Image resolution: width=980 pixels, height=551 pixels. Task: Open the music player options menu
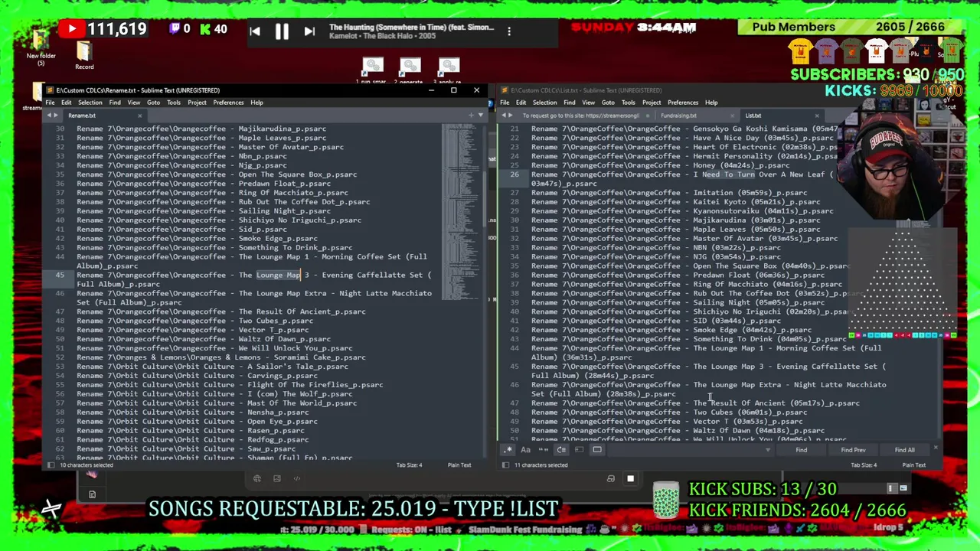[509, 31]
